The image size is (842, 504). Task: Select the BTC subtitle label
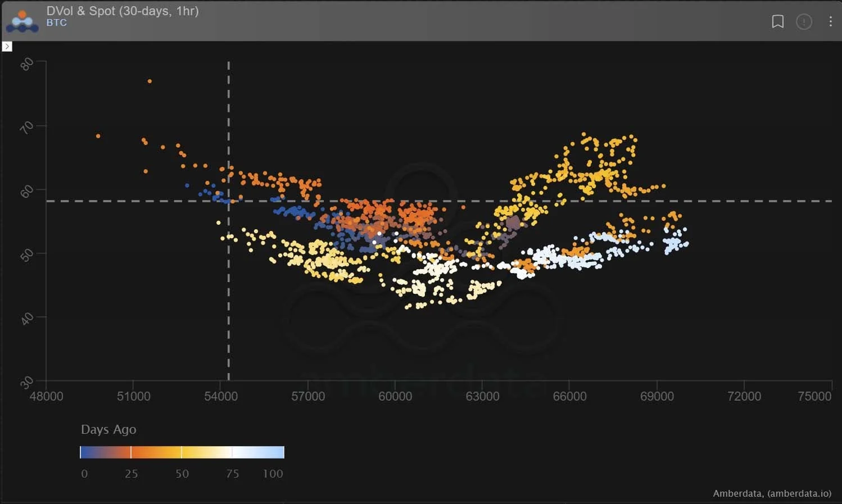pos(56,23)
